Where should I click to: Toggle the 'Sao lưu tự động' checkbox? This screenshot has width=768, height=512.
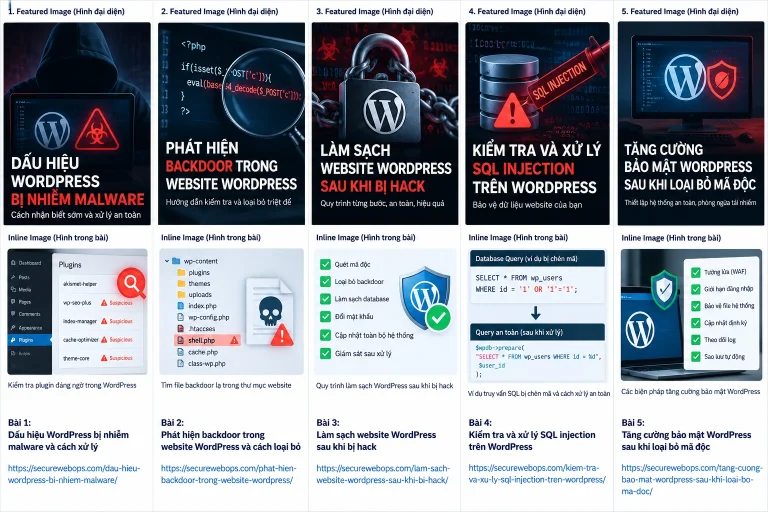coord(696,357)
